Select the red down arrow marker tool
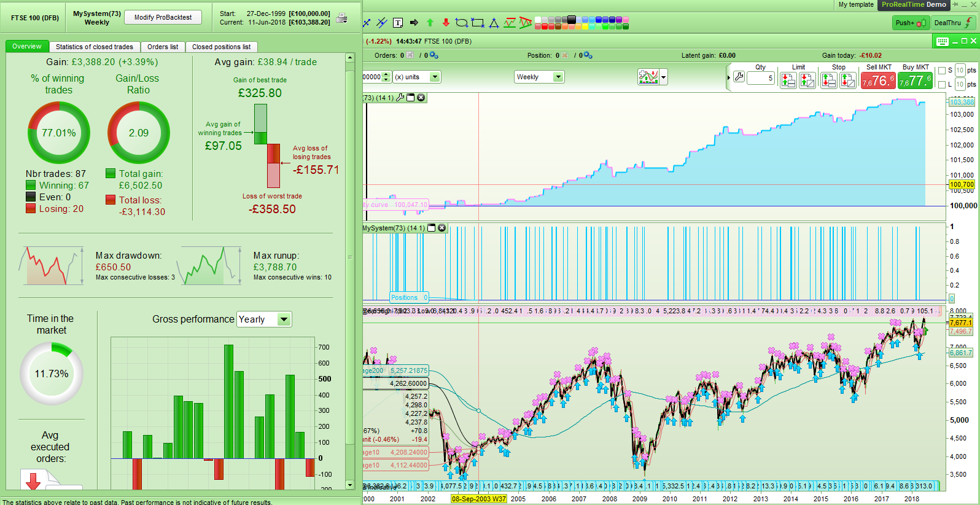 446,23
